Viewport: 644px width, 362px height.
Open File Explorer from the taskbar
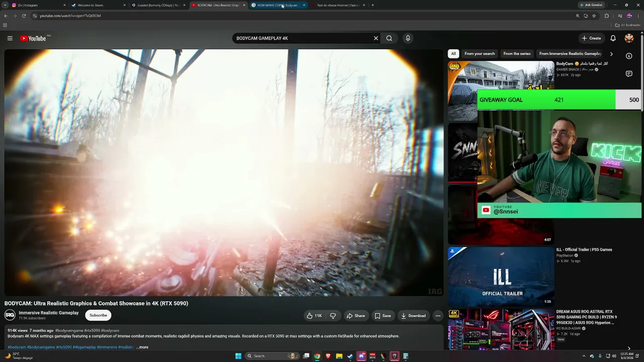coord(339,356)
